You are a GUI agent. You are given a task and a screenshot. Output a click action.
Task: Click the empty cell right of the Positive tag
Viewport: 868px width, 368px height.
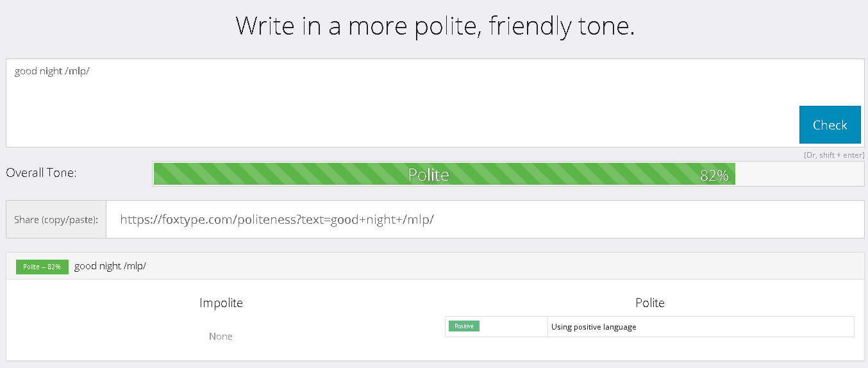(x=513, y=326)
